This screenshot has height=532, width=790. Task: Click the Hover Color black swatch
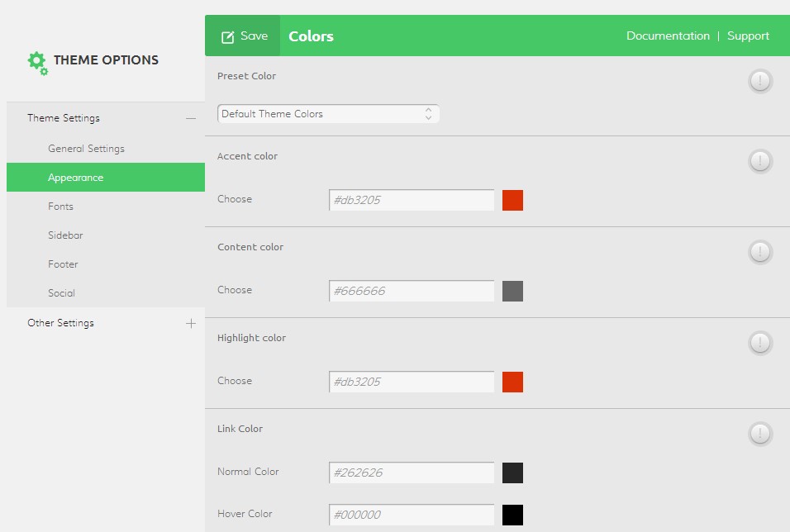pyautogui.click(x=512, y=515)
